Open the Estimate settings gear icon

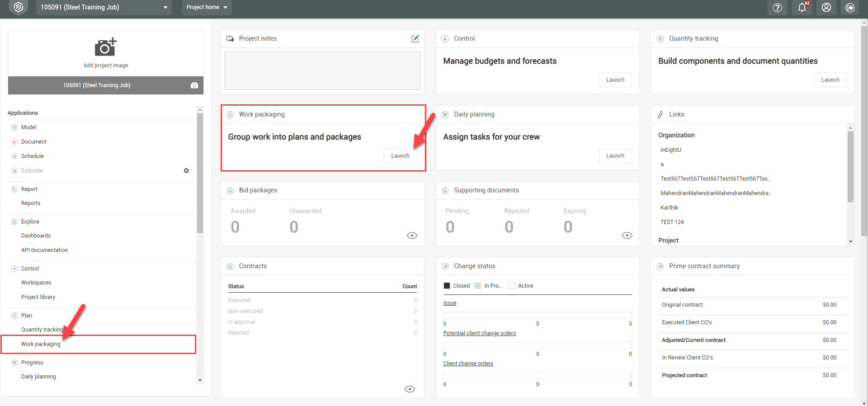coord(186,171)
